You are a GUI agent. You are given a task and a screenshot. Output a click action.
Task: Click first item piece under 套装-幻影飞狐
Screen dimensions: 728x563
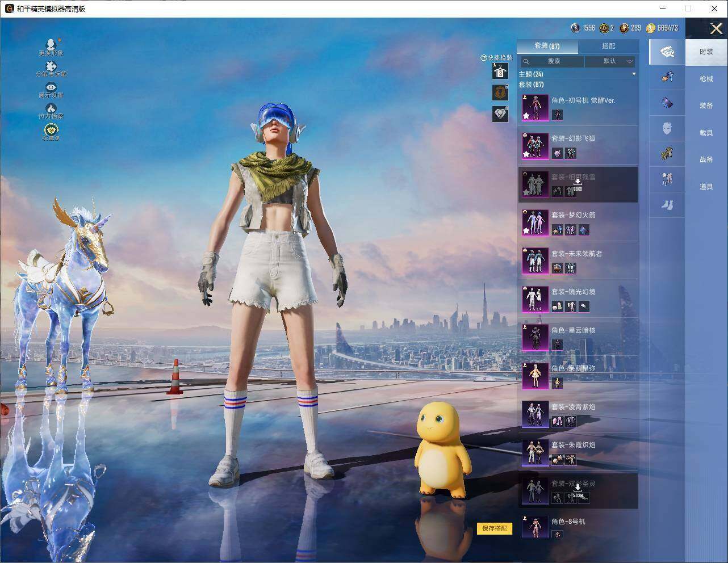pos(557,153)
